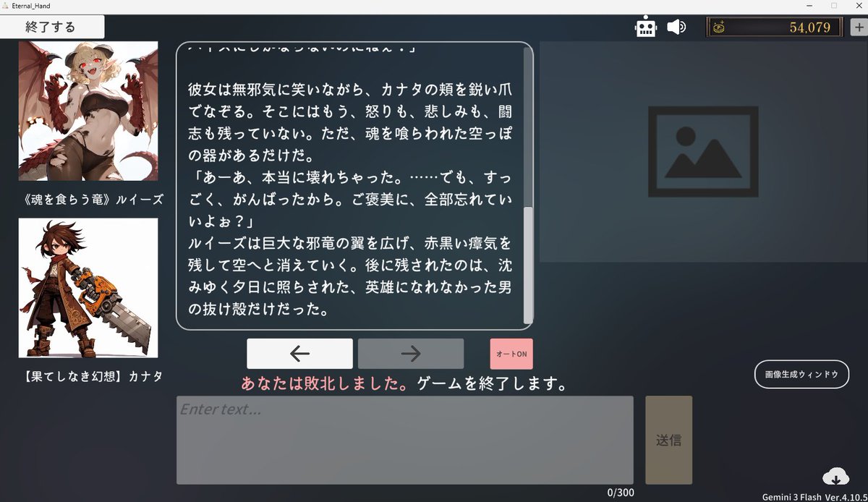Click the 54,079 coin balance
The image size is (868, 502).
coord(810,27)
